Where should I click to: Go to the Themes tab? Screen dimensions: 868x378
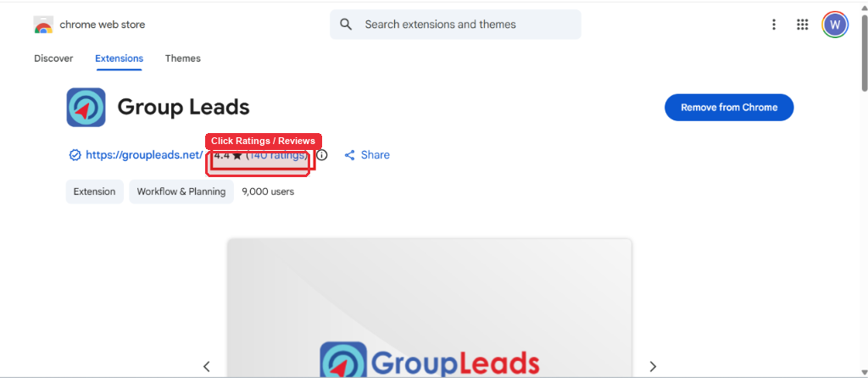click(183, 58)
